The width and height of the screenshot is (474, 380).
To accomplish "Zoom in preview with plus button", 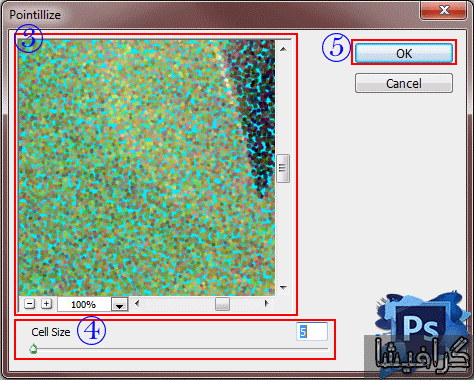I will [x=47, y=304].
